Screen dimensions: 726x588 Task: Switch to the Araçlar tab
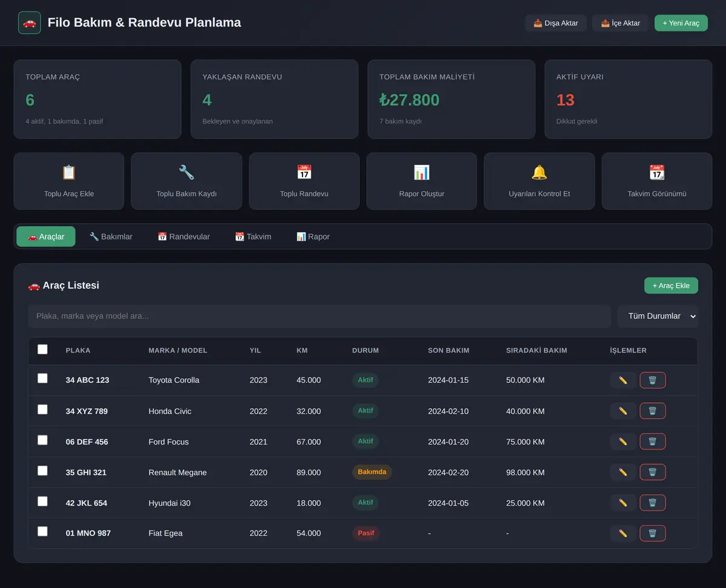click(46, 237)
